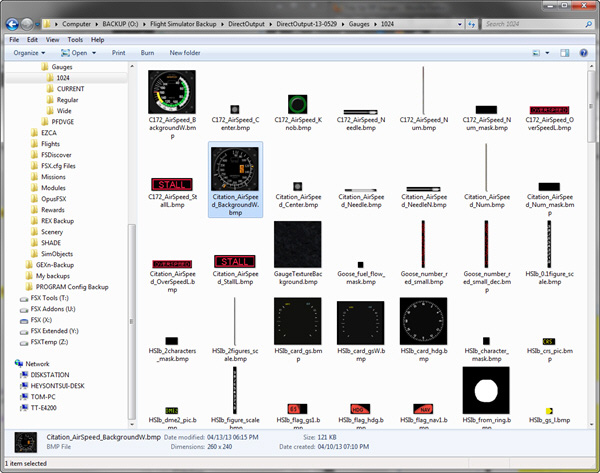Select Citation_AirSpeed_BackgroundW.bmp thumbnail
This screenshot has width=600, height=473.
tap(235, 169)
